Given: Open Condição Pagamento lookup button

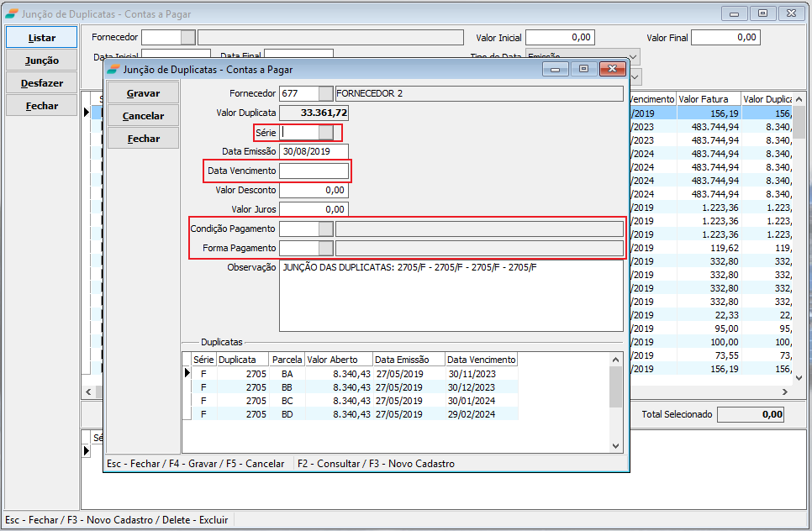Looking at the screenshot, I should point(326,229).
